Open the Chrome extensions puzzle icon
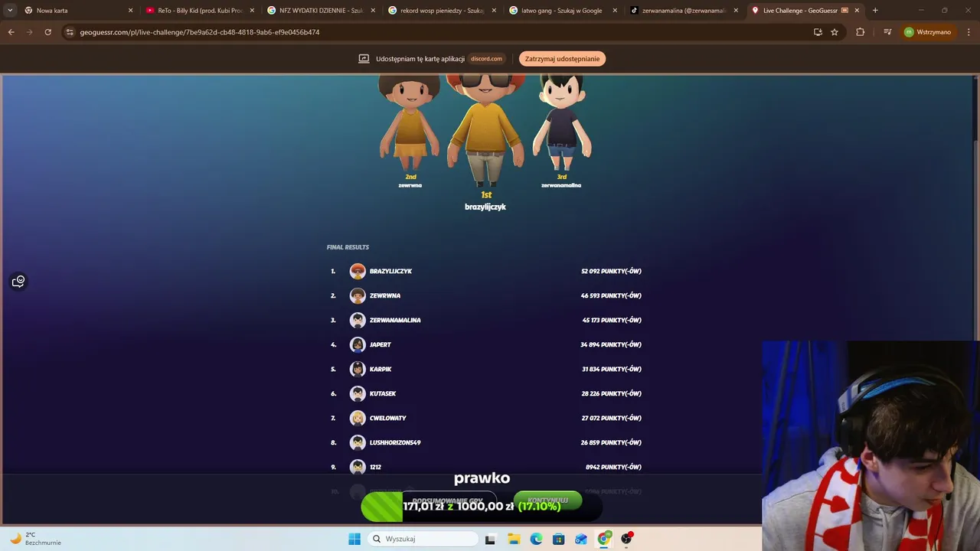Screen dimensions: 980x551 click(860, 32)
